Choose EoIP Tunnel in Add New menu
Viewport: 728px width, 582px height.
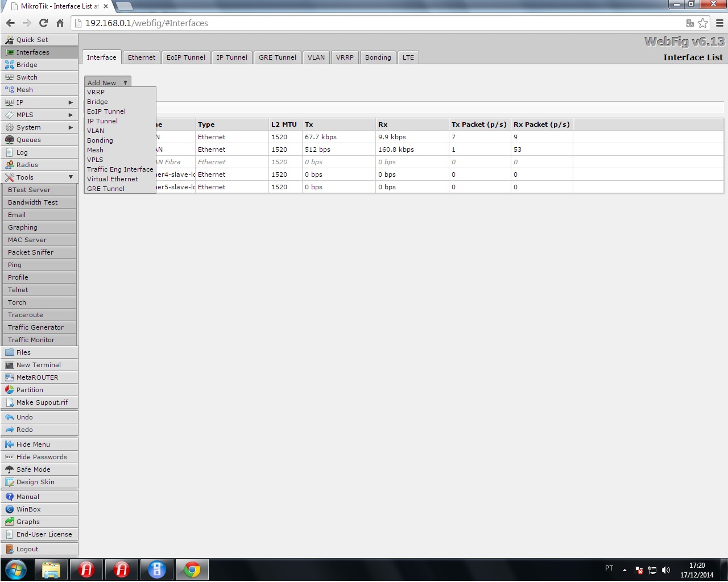point(120,111)
